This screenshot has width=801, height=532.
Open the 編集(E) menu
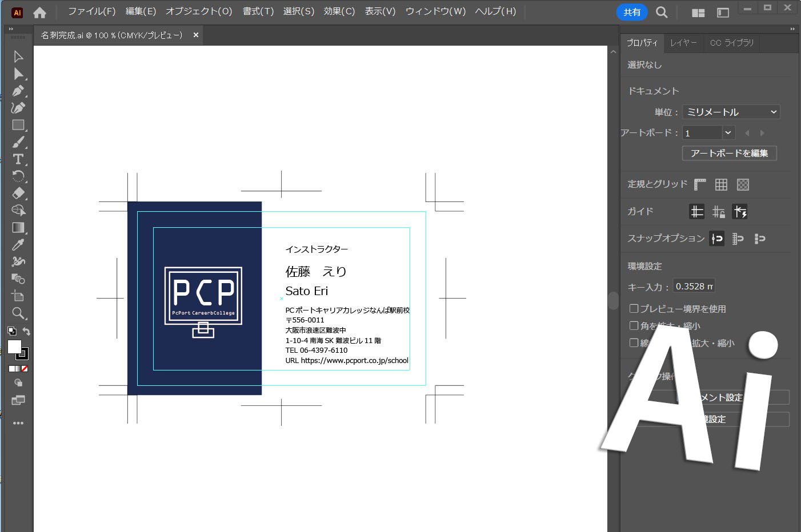coord(141,11)
